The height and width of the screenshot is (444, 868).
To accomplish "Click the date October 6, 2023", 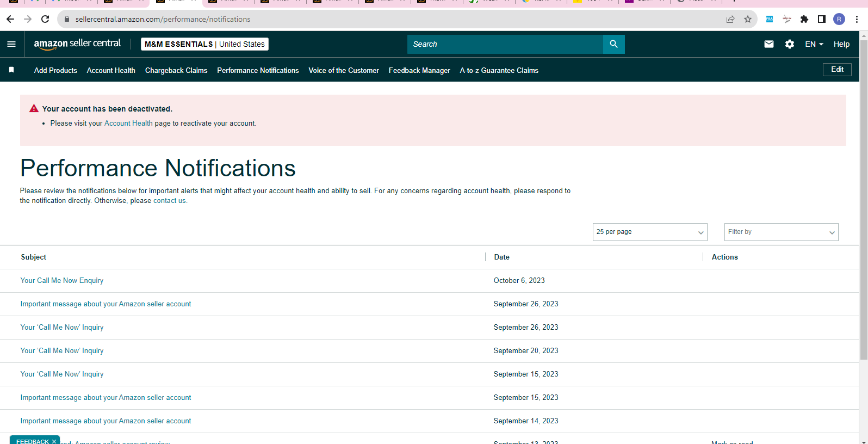I will coord(519,281).
